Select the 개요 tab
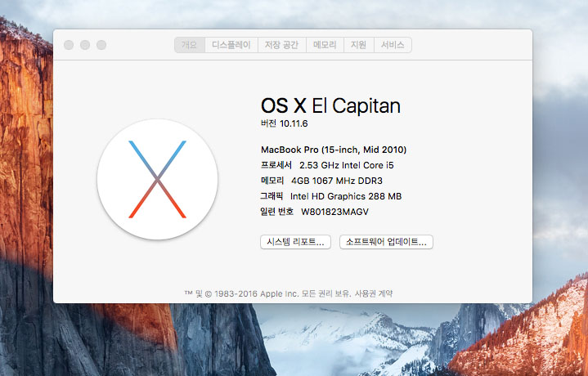This screenshot has width=588, height=376. pos(189,45)
